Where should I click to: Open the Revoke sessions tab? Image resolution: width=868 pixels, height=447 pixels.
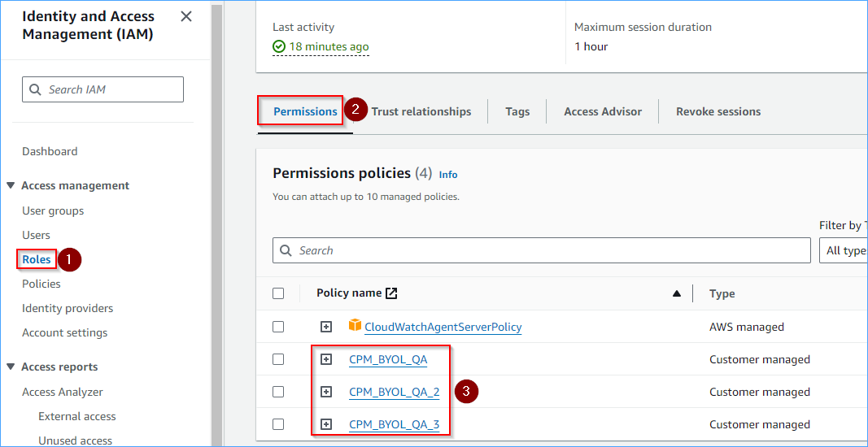pyautogui.click(x=718, y=112)
